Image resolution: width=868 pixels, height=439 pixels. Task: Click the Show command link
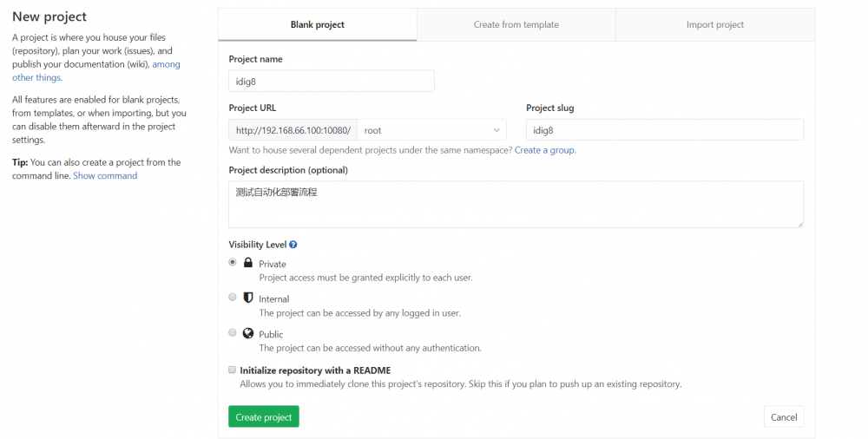[105, 175]
